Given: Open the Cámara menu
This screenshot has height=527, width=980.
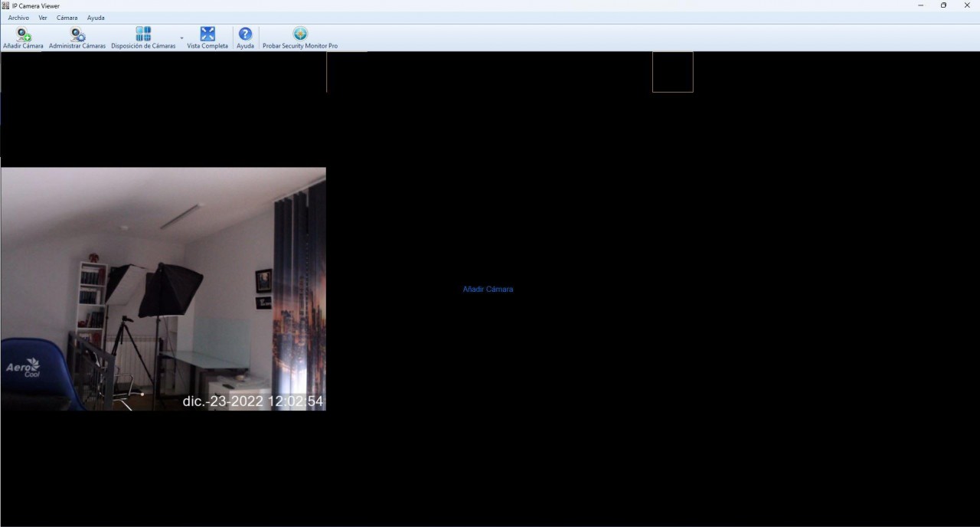Looking at the screenshot, I should [67, 18].
